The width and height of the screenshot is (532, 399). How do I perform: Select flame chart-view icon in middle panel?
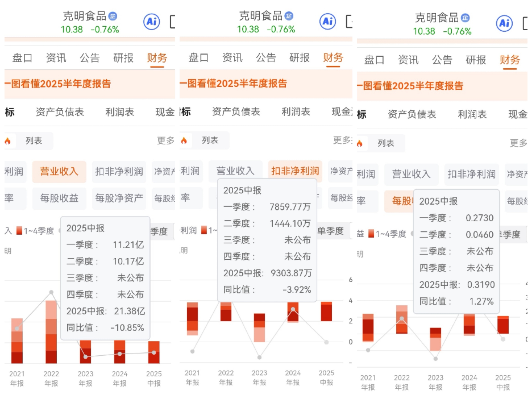point(184,141)
